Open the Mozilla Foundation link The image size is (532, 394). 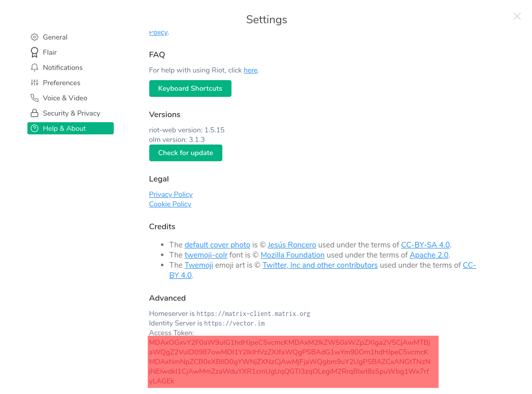click(x=292, y=255)
